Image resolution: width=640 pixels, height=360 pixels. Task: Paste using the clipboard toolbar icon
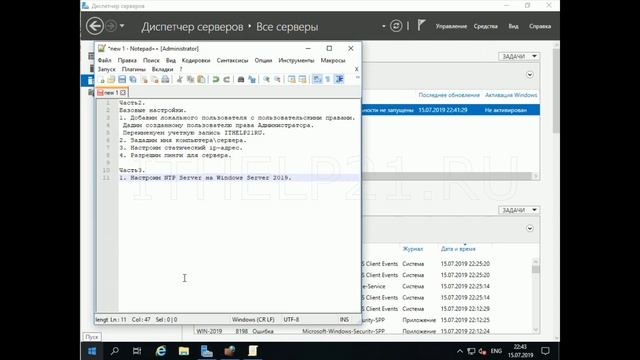[x=201, y=79]
